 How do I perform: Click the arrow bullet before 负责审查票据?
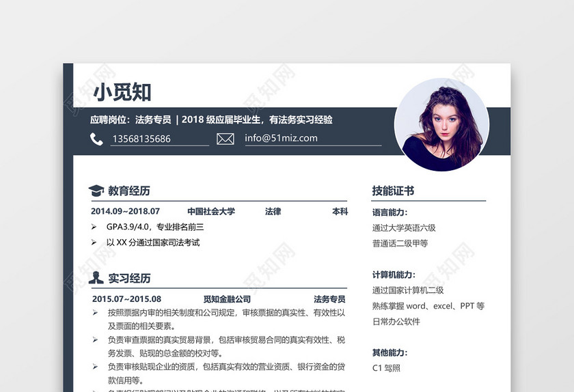(95, 340)
